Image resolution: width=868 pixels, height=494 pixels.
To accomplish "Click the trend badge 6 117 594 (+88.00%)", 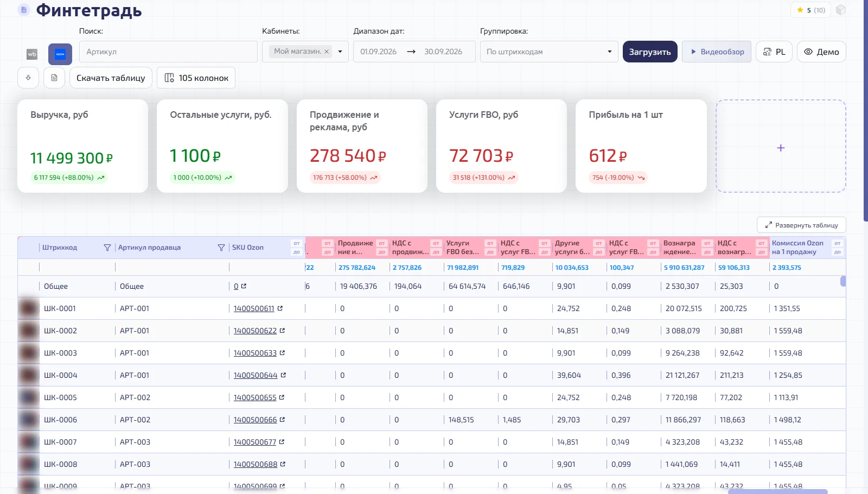I will 69,178.
